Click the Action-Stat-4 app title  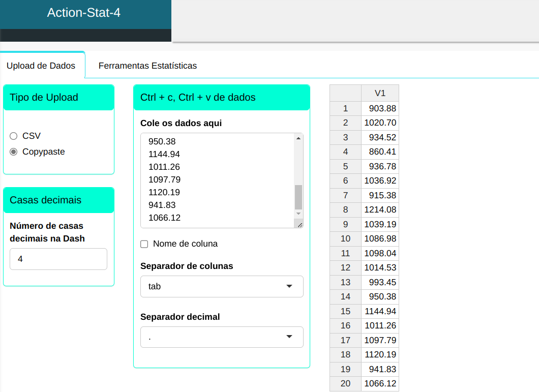84,13
